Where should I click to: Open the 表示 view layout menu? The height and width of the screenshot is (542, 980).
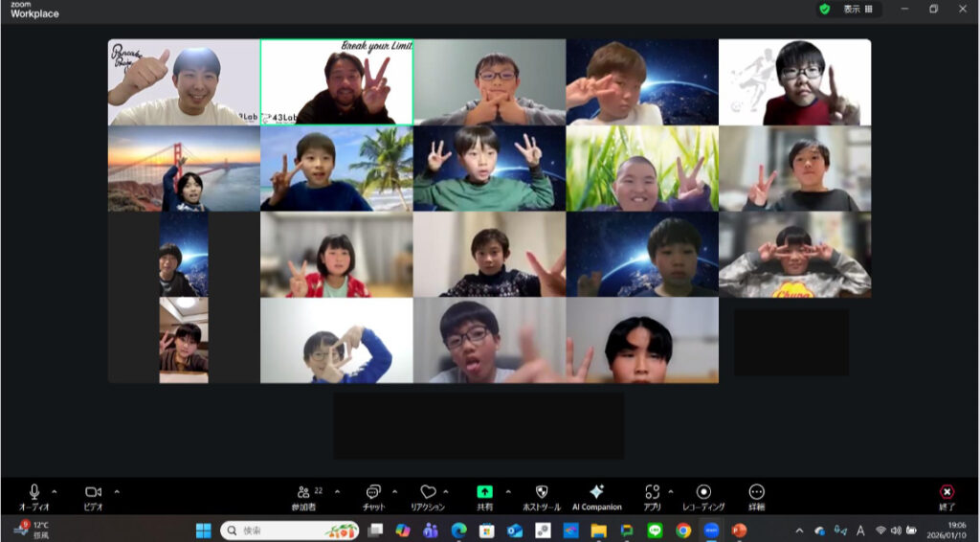click(857, 9)
